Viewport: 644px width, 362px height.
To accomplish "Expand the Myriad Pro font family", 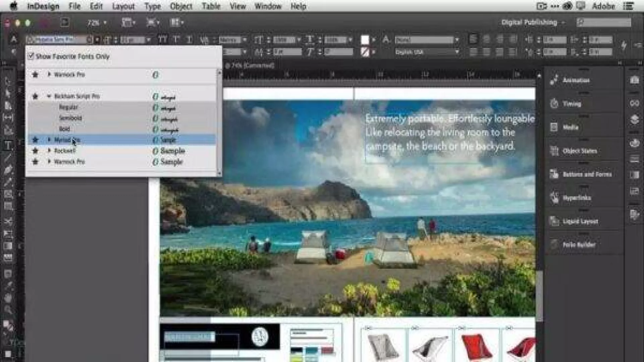I will pyautogui.click(x=49, y=139).
